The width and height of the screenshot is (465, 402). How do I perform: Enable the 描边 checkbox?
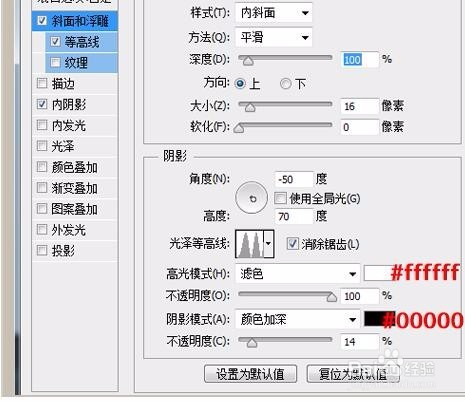tap(42, 83)
